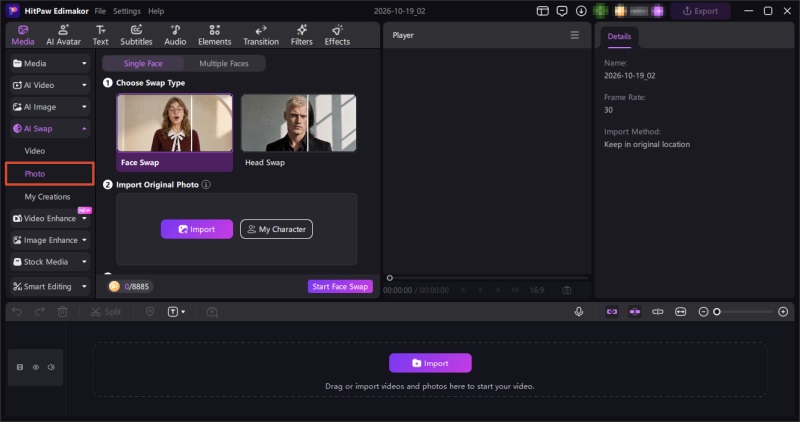
Task: Open the Filters tab
Action: 302,35
